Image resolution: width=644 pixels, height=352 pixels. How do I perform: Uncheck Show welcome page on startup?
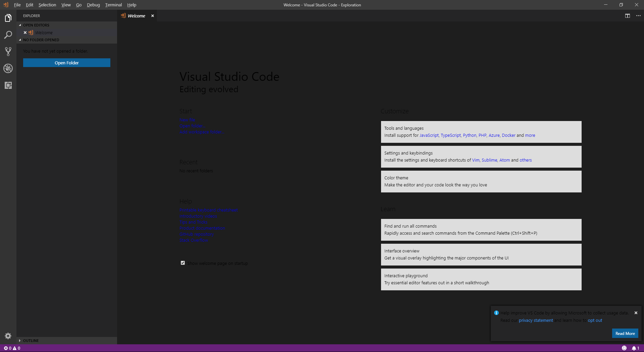[182, 263]
